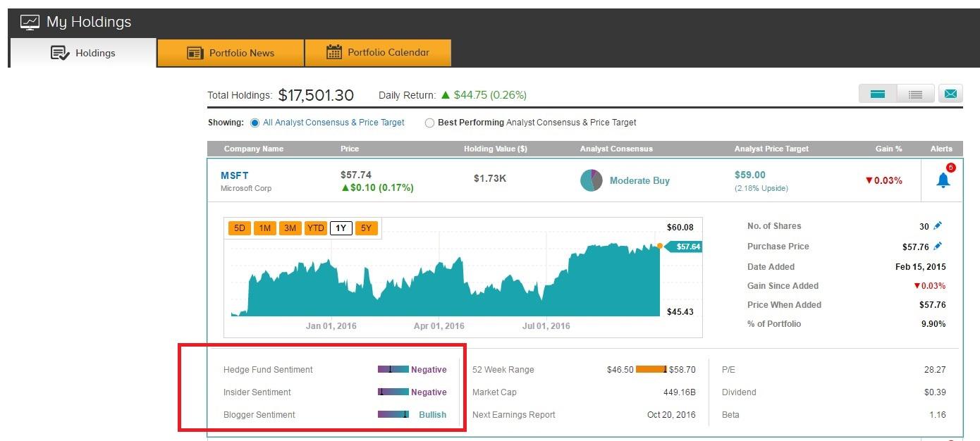Click the Moderate Buy consensus link
Viewport: 980px width, 441px height.
coord(639,180)
